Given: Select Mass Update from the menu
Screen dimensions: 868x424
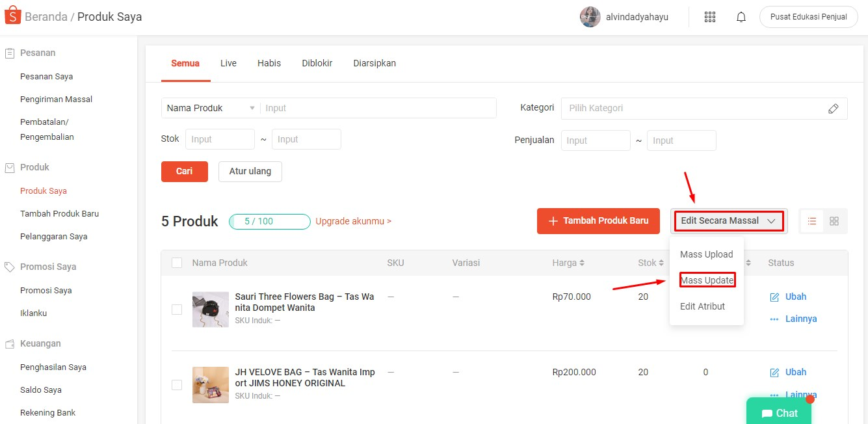Looking at the screenshot, I should (707, 280).
